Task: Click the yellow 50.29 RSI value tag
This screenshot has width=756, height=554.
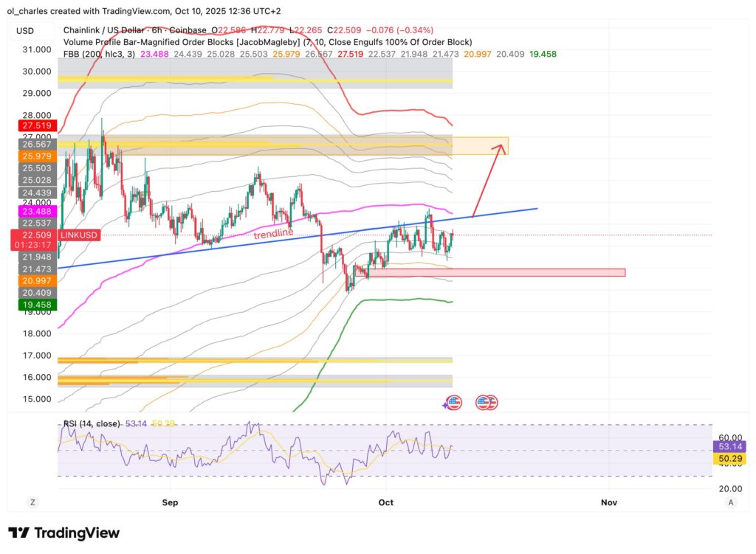Action: 730,459
